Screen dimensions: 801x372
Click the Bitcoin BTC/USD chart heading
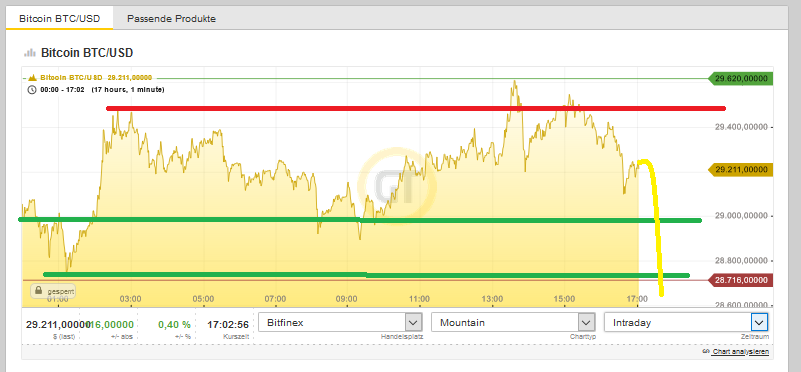(x=87, y=53)
